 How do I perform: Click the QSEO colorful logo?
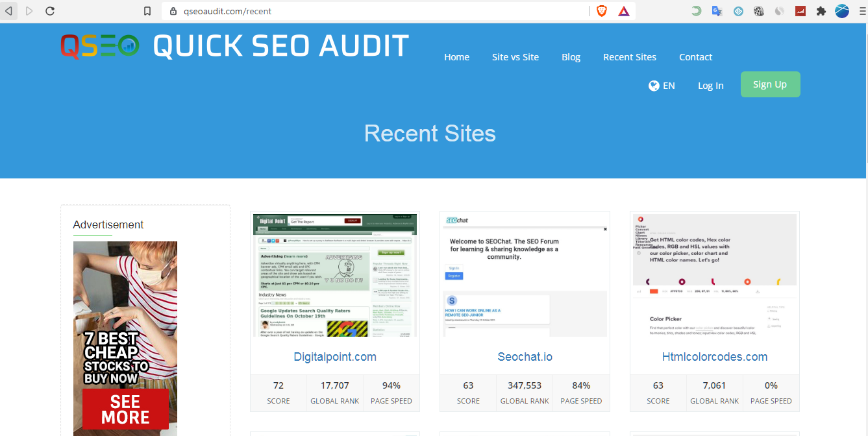(x=99, y=46)
